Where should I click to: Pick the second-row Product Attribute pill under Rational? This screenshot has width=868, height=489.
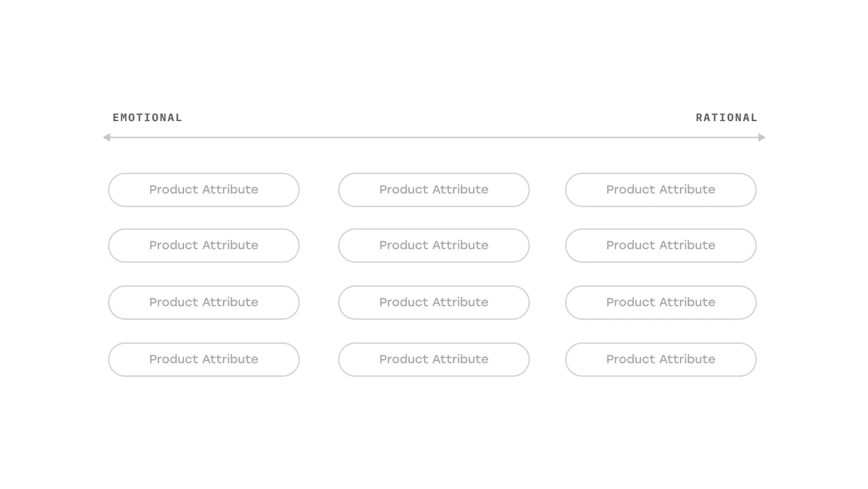point(661,246)
